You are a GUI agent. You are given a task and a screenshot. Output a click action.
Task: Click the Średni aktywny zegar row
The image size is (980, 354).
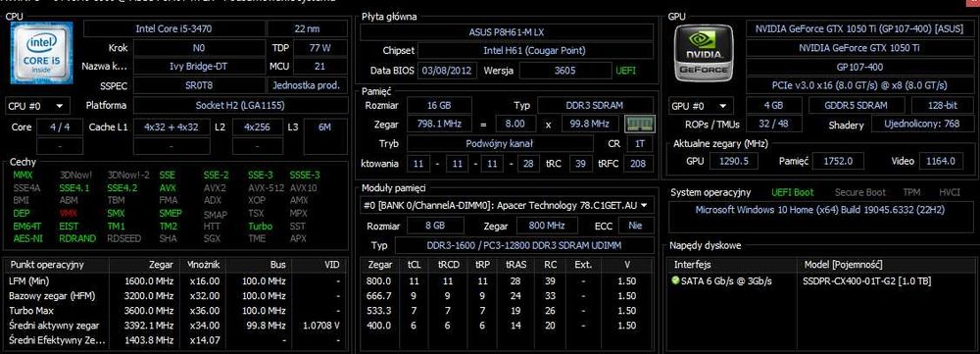(174, 326)
